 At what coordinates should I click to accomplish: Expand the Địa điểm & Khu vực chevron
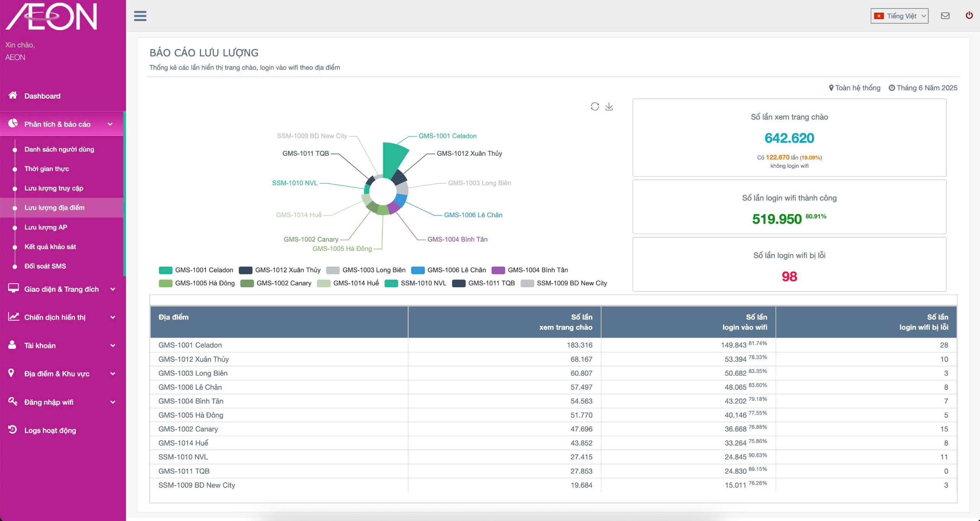pyautogui.click(x=113, y=374)
